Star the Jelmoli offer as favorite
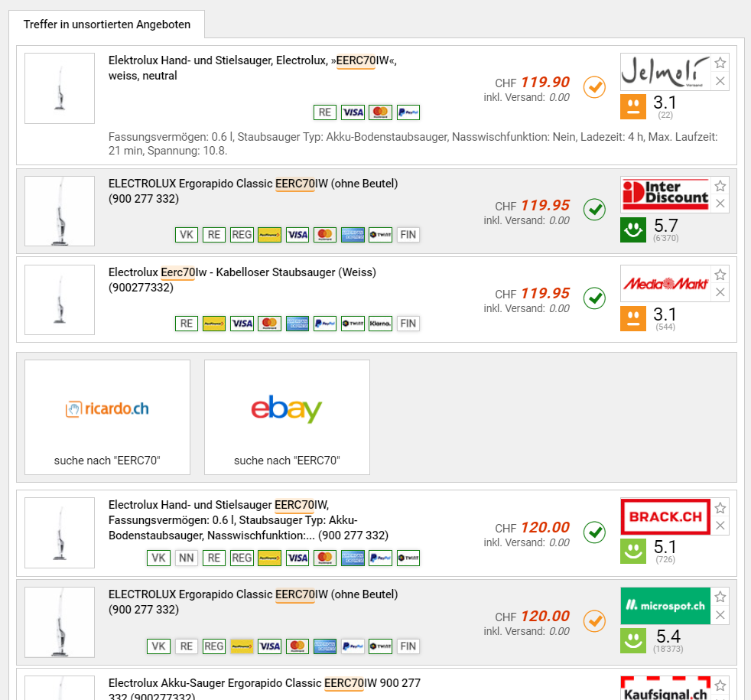This screenshot has width=751, height=700. point(720,63)
